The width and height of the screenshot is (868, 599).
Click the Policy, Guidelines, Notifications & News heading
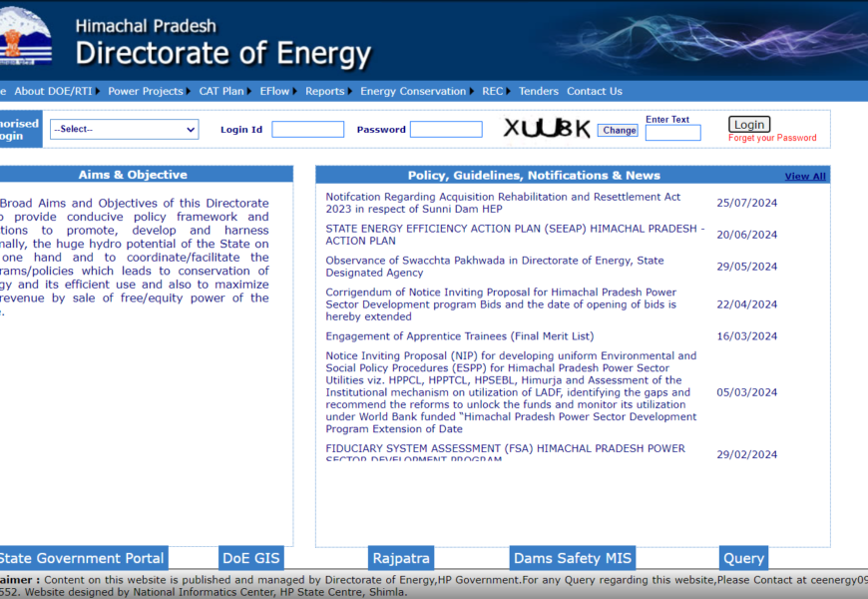(x=534, y=176)
